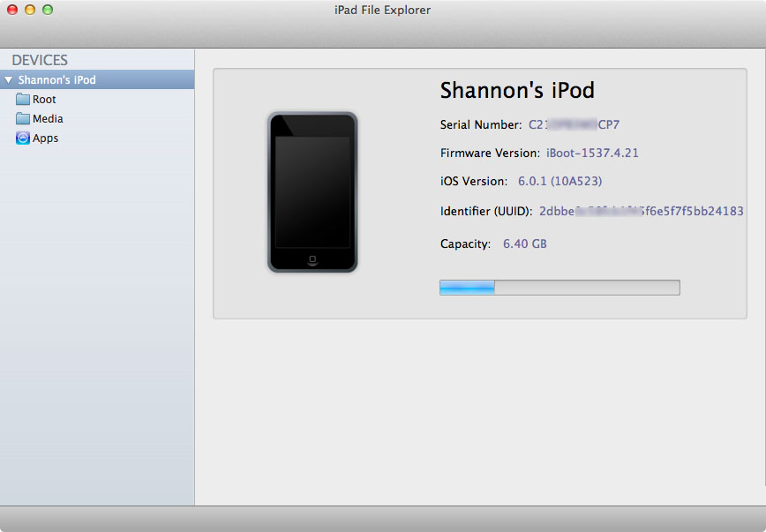The image size is (766, 532).
Task: Click the storage capacity progress bar
Action: [x=559, y=288]
